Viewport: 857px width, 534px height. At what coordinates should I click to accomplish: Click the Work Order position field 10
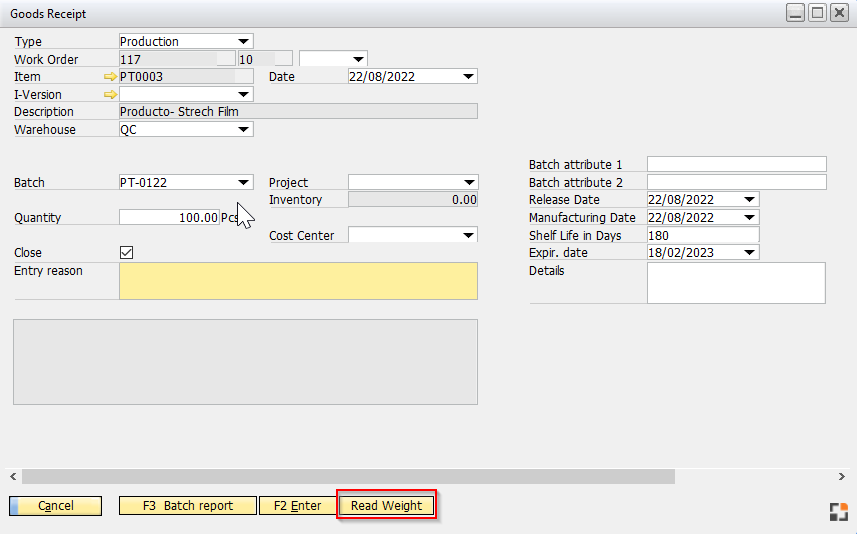click(x=265, y=59)
